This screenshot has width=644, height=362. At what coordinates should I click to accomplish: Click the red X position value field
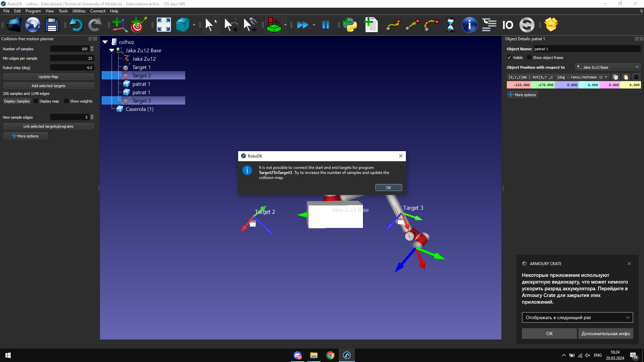point(519,85)
